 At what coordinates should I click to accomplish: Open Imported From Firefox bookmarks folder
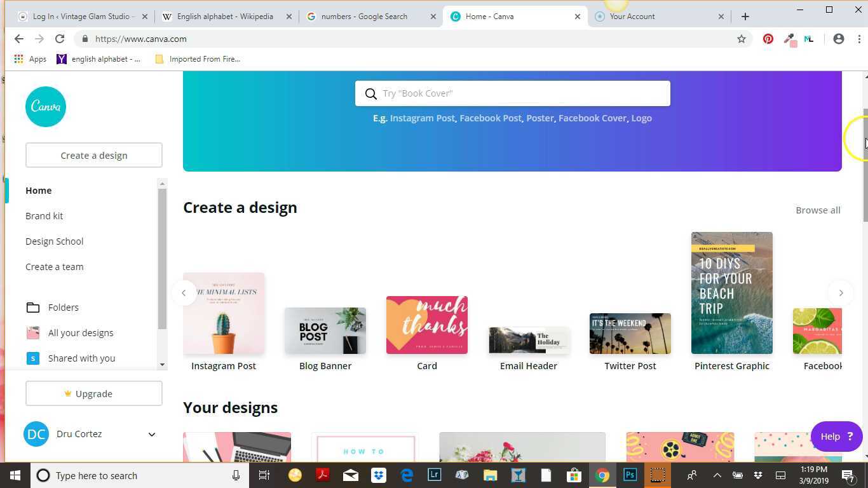click(x=198, y=59)
